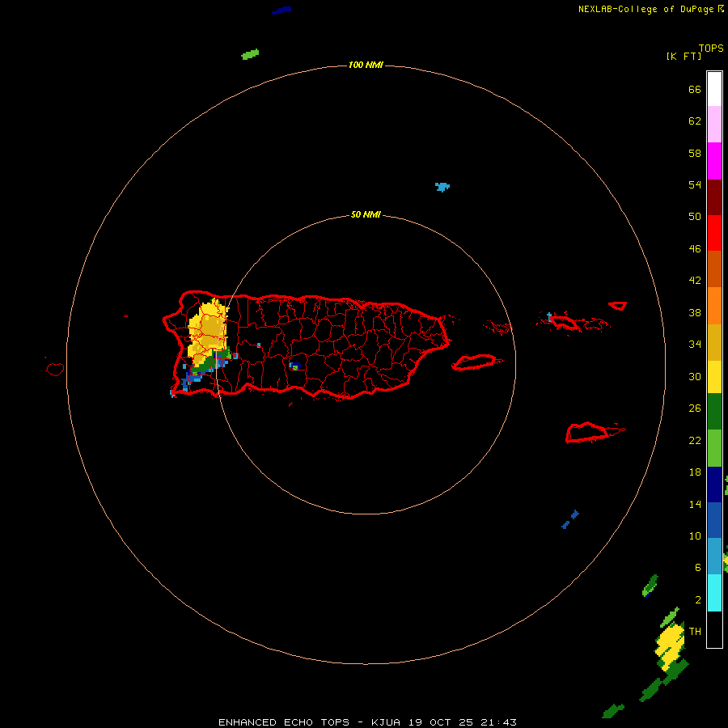Click the "30" legend value

695,376
